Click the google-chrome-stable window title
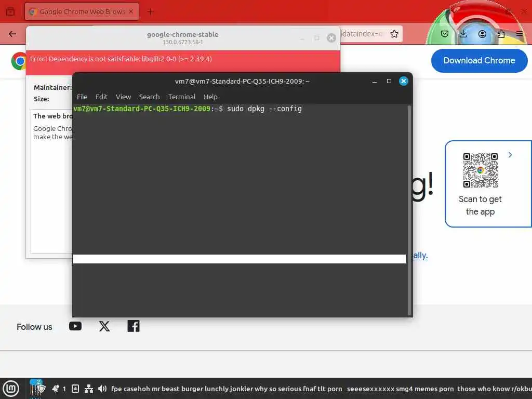The image size is (532, 399). (x=182, y=35)
